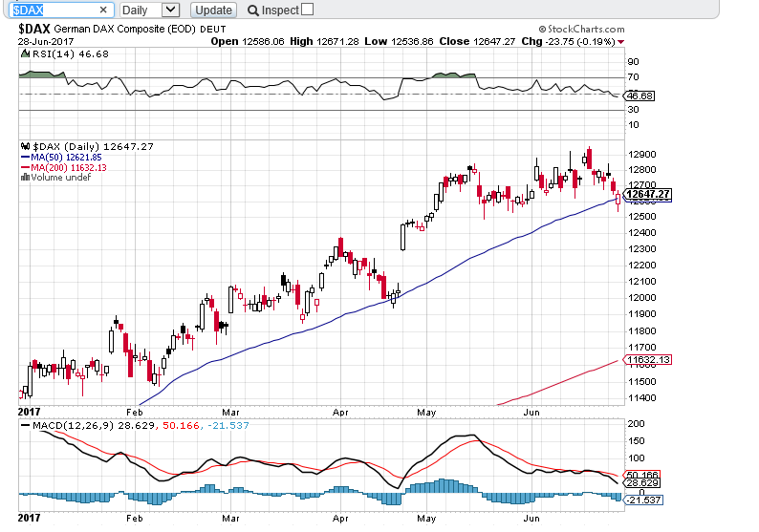The height and width of the screenshot is (532, 759).
Task: Click the MA(200) 11632.13 legend text
Action: tap(69, 167)
